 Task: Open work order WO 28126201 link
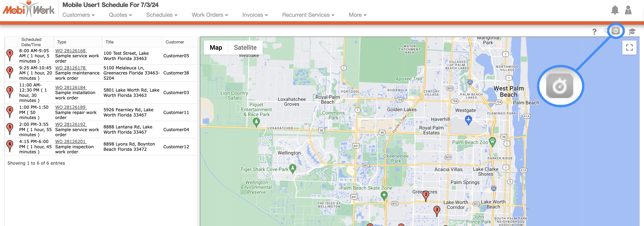(70, 142)
